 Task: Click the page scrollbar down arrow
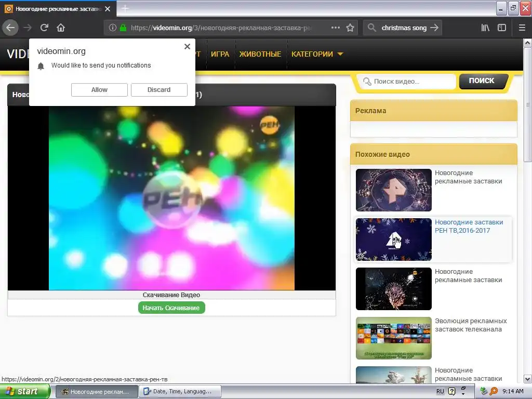528,379
